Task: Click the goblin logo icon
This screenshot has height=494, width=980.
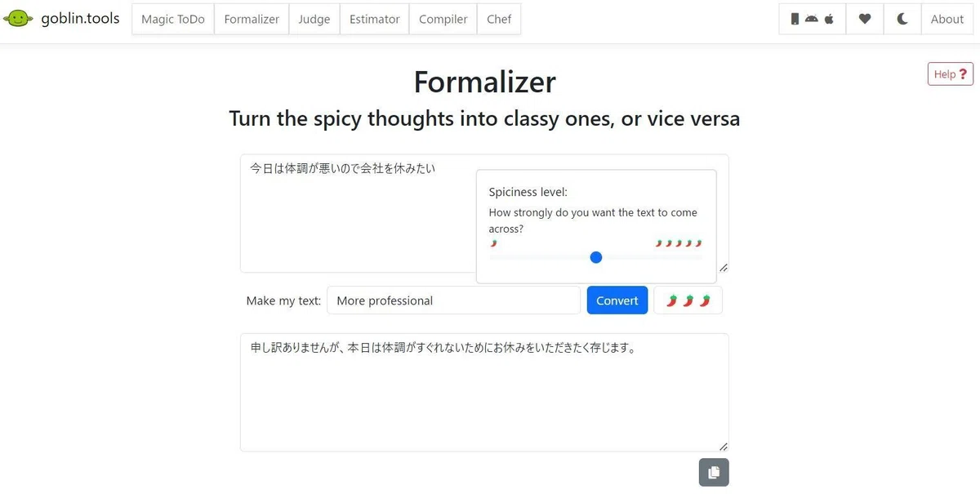Action: pyautogui.click(x=18, y=19)
